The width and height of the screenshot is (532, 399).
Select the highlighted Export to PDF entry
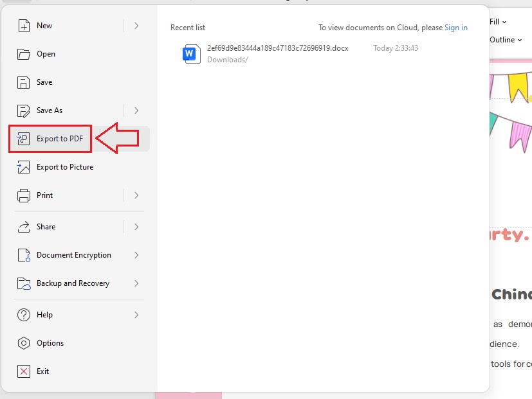tap(50, 138)
